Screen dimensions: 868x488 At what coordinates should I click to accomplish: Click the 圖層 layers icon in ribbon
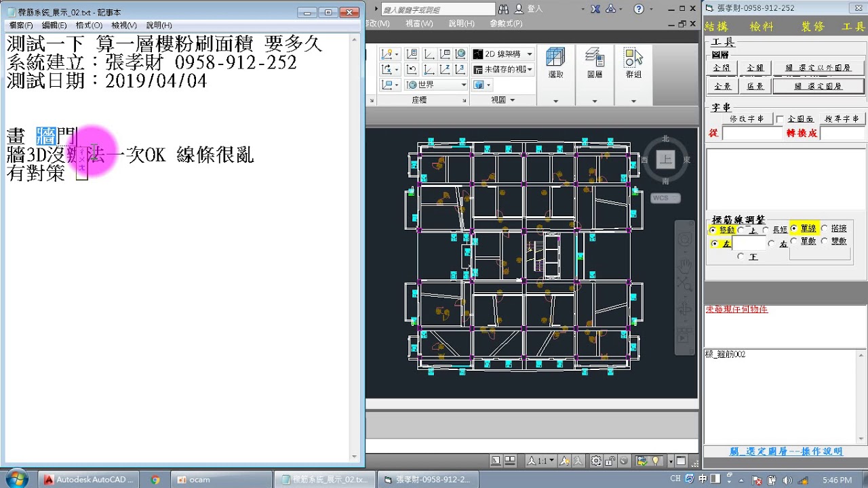(595, 58)
